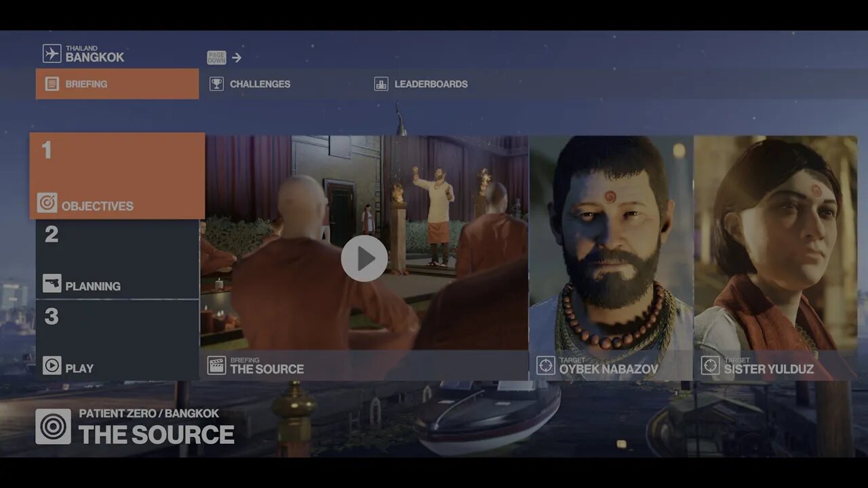Screen dimensions: 868x488
Task: Click the Bangkok location title
Action: (95, 58)
